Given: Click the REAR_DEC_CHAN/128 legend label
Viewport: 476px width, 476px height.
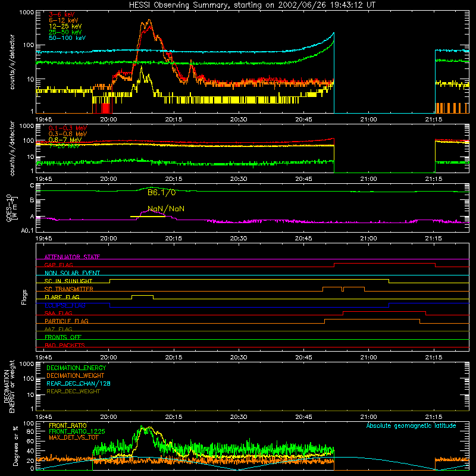Looking at the screenshot, I should click(x=79, y=383).
